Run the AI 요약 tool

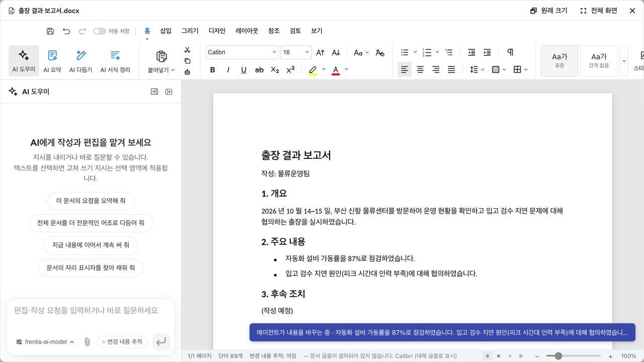click(52, 61)
